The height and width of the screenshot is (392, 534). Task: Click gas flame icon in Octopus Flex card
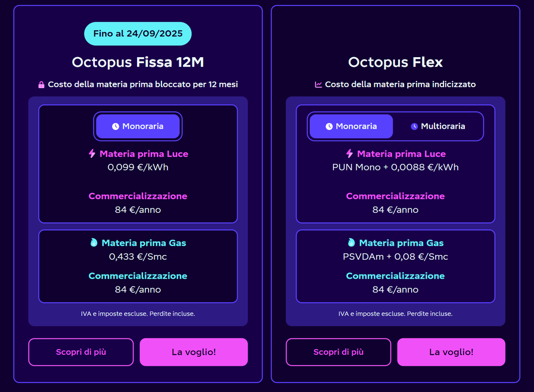pyautogui.click(x=351, y=243)
